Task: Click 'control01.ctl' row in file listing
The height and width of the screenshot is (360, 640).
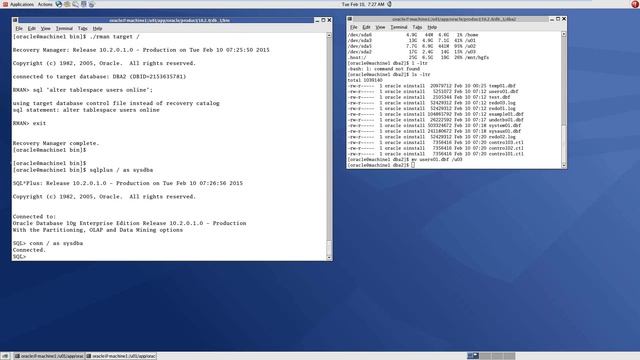Action: tap(436, 154)
